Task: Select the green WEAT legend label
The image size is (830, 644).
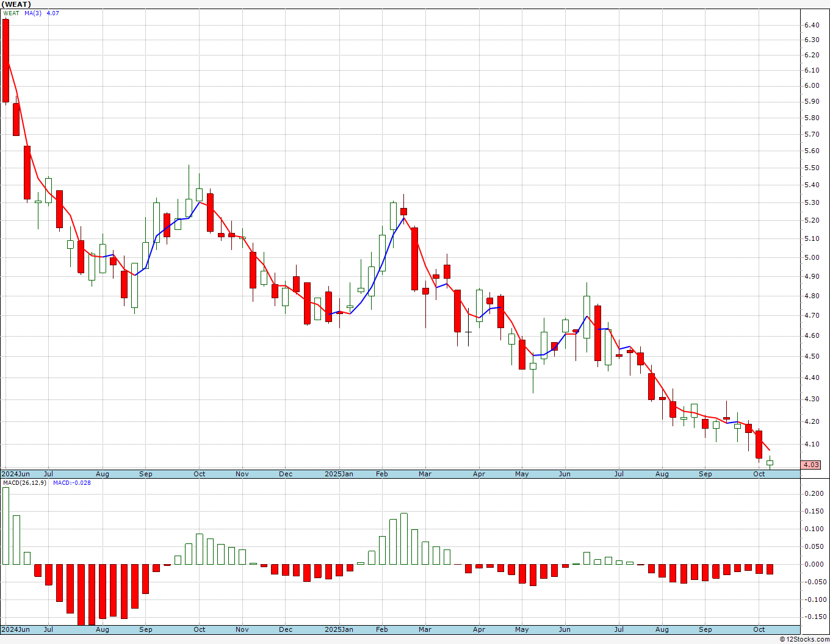Action: point(12,13)
